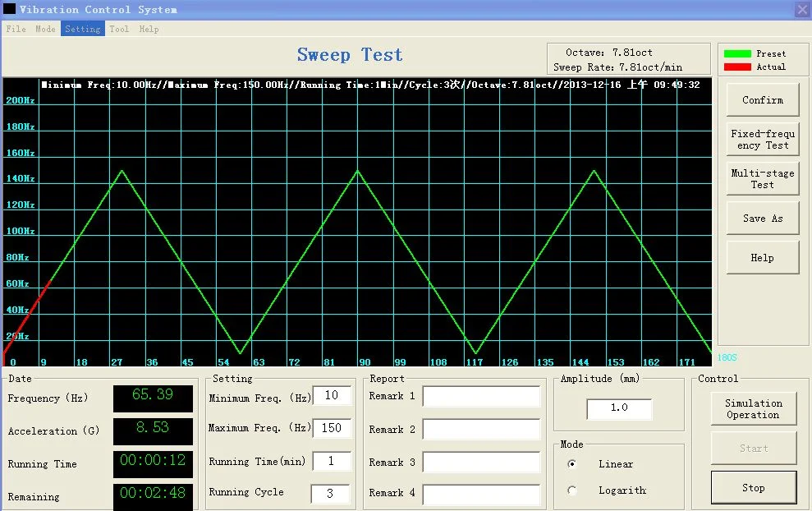
Task: Open the Setting menu
Action: click(x=82, y=29)
